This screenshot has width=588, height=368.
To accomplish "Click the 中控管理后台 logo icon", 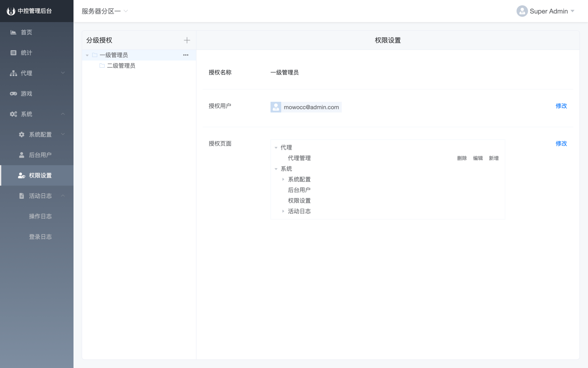I will coord(11,11).
